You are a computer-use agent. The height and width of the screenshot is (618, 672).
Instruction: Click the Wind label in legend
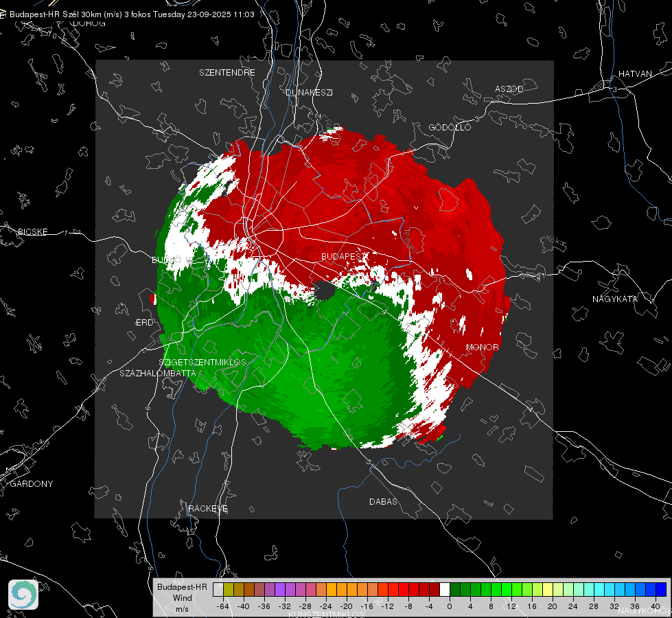pyautogui.click(x=182, y=598)
